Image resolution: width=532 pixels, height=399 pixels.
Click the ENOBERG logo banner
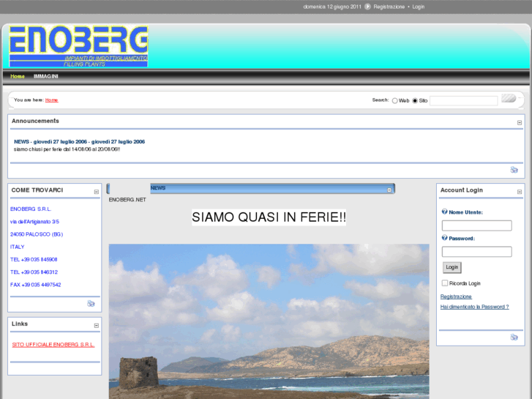coord(78,46)
